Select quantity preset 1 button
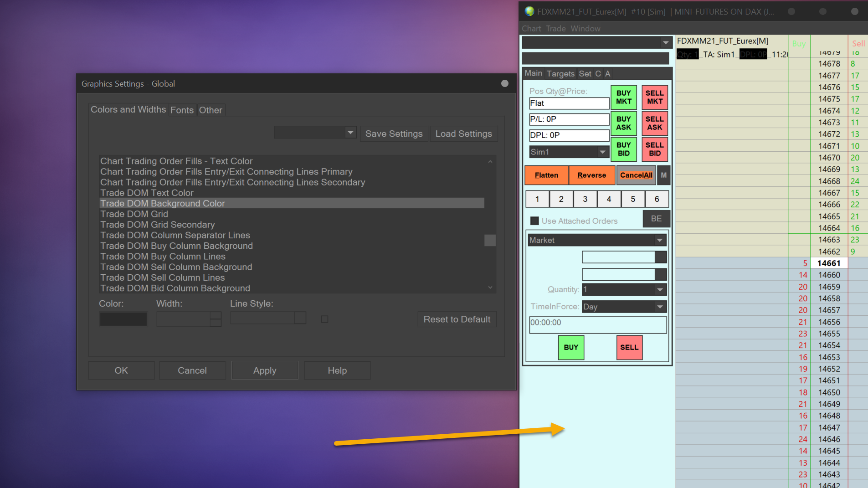This screenshot has height=488, width=868. (537, 199)
